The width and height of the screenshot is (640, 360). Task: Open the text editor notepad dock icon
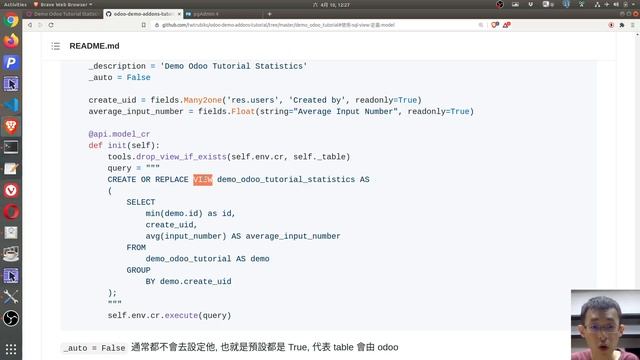pyautogui.click(x=11, y=169)
